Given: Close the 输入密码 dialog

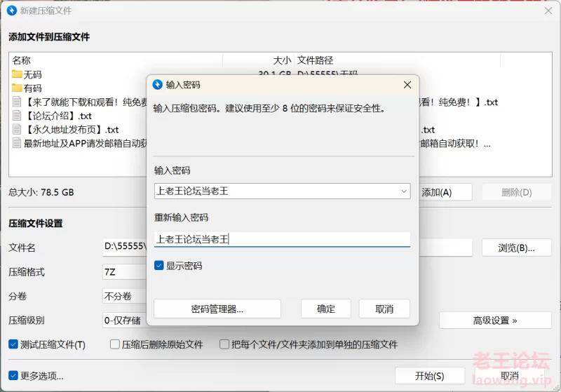Looking at the screenshot, I should pyautogui.click(x=407, y=85).
